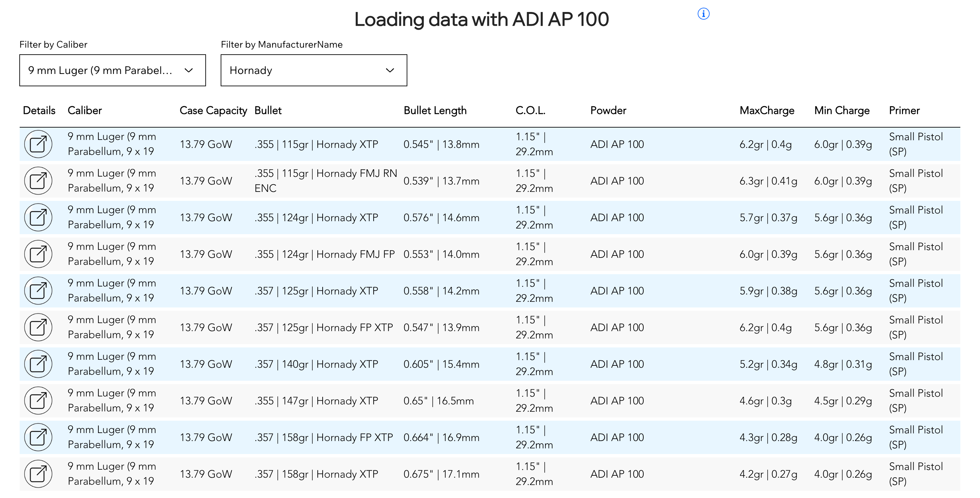Click the 'Filter by ManufacturerName' label

[282, 45]
